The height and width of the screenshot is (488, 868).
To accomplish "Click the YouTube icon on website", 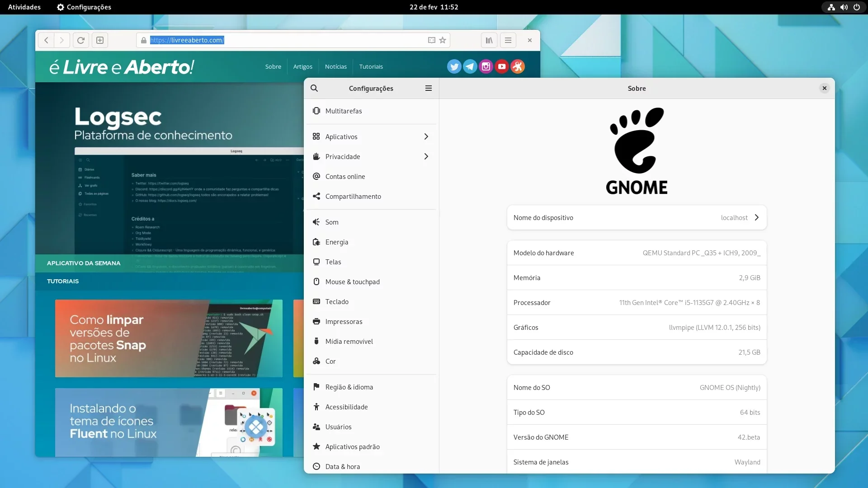I will click(502, 66).
